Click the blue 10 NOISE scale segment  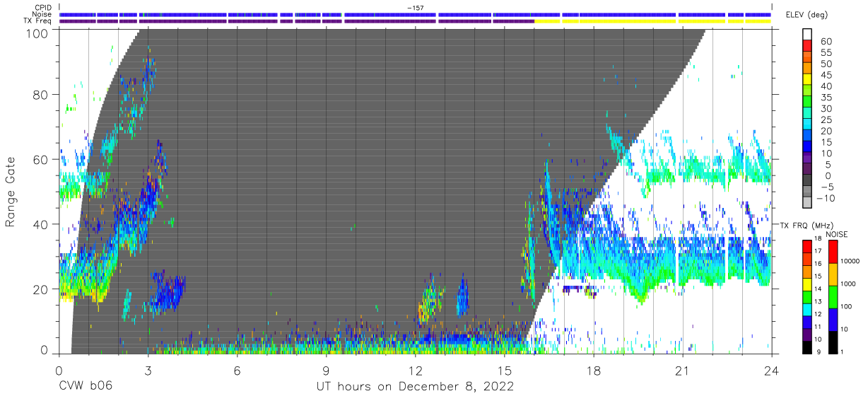point(833,319)
